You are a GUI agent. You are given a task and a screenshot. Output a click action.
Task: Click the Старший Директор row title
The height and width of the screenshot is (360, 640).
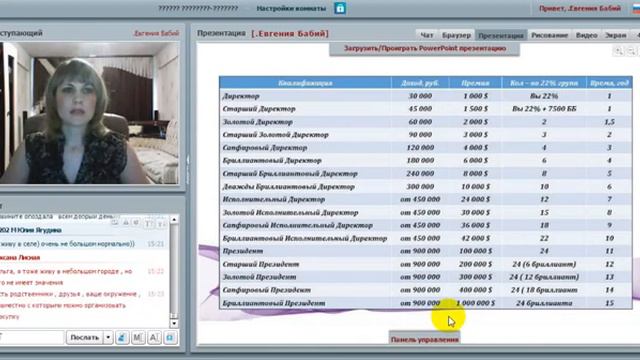[x=259, y=109]
